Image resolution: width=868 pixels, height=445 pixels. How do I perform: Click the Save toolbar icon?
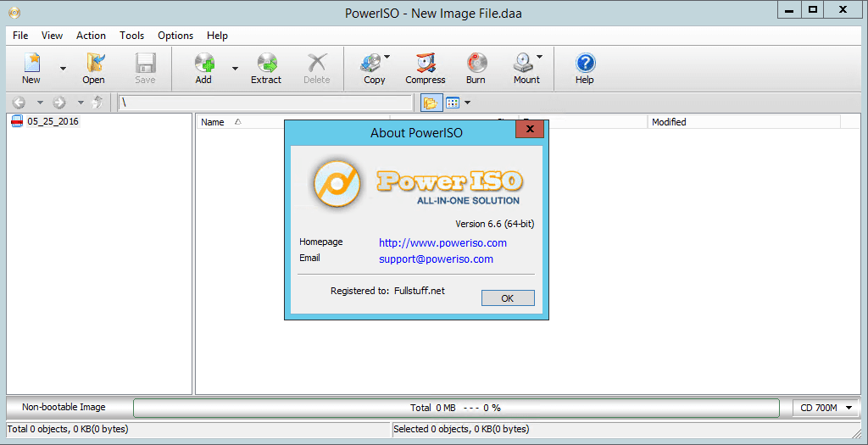145,63
